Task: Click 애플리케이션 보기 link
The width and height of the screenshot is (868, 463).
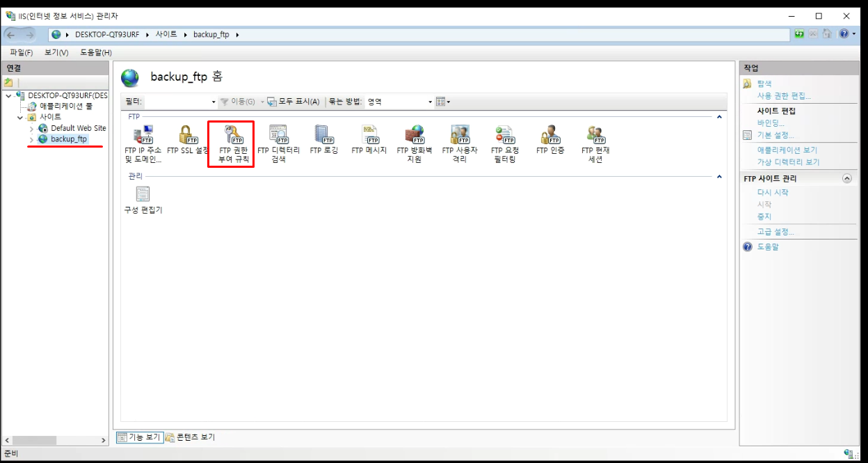Action: (787, 150)
